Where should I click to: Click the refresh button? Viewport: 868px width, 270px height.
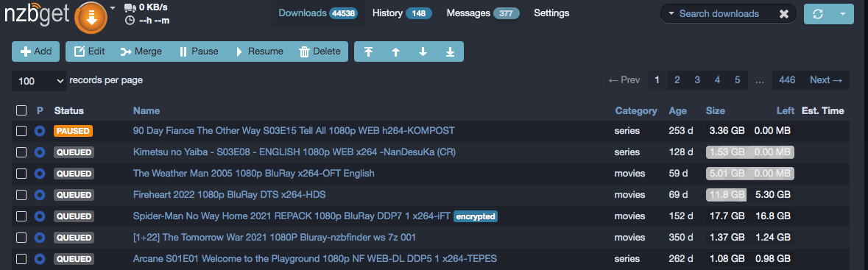pos(818,14)
